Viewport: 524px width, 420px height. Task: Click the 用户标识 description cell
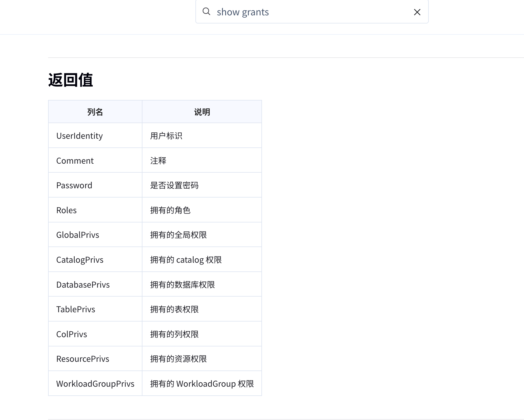[x=166, y=136]
